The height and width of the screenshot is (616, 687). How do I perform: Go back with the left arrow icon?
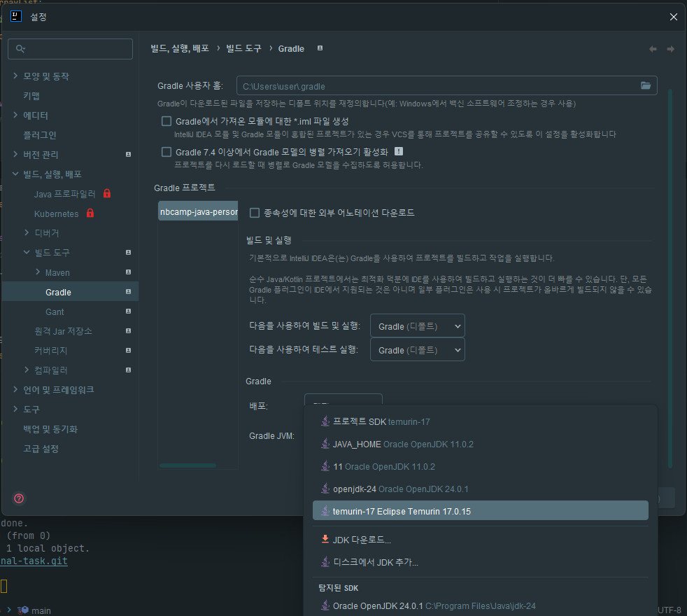click(x=653, y=49)
